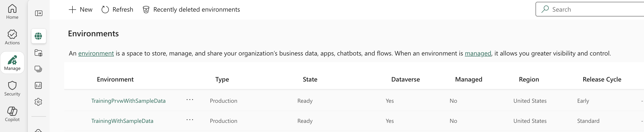Open more options for TrainingWithSampleData
This screenshot has width=644, height=132.
point(190,120)
